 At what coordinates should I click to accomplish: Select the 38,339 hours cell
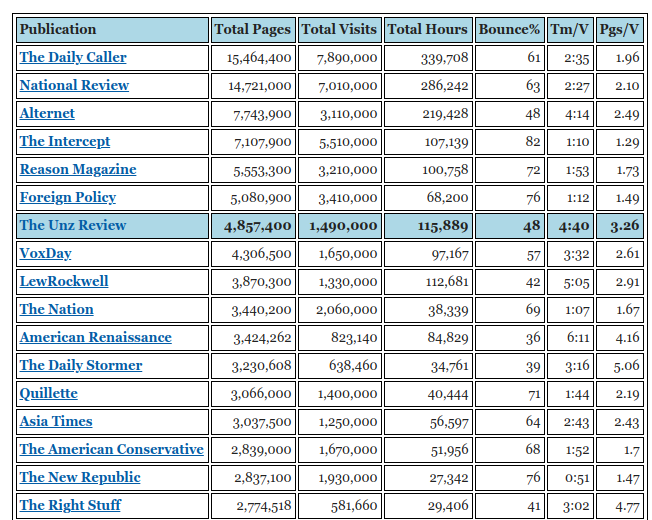[x=428, y=310]
